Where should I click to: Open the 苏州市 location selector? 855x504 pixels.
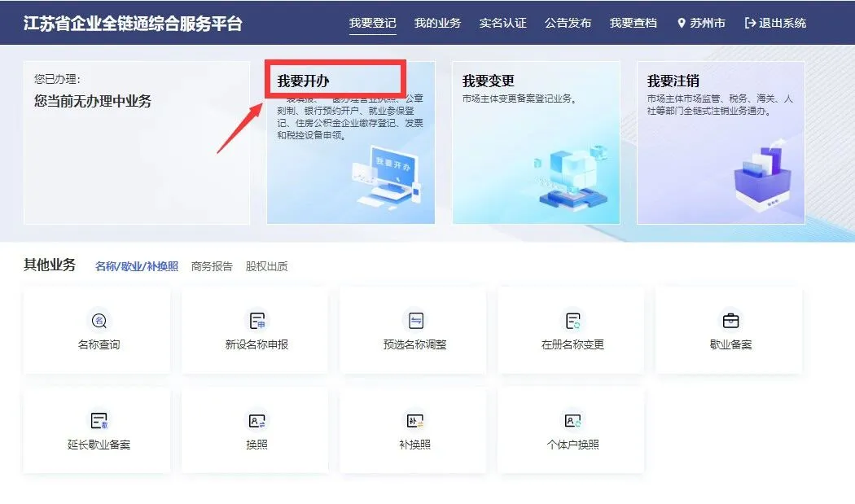click(x=701, y=23)
